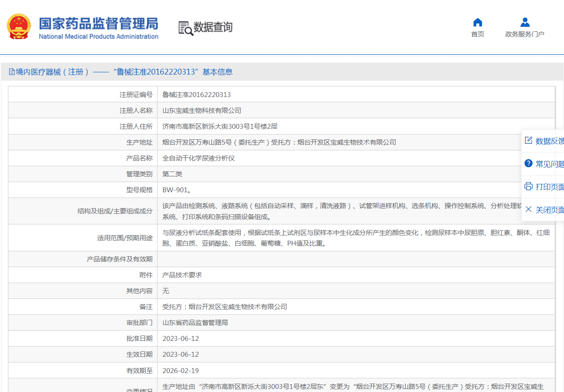This screenshot has height=392, width=564.
Task: Click the 变更情况 production address change text
Action: coord(353,386)
